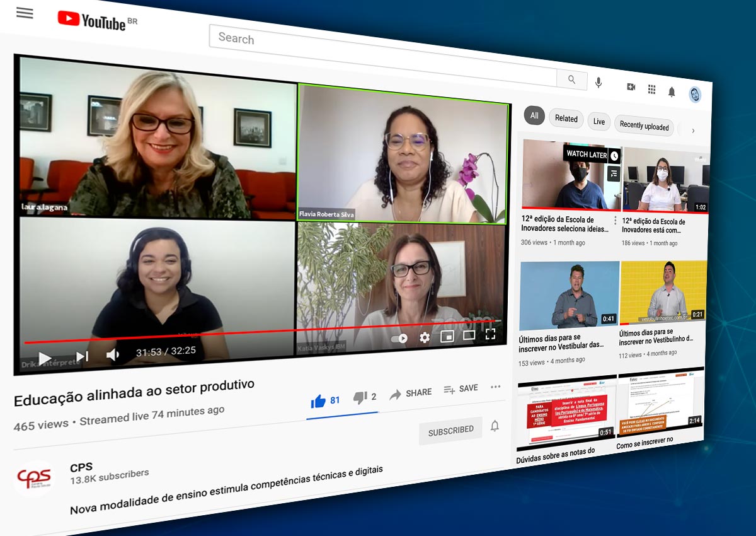This screenshot has height=536, width=756.
Task: Open the create video camera icon
Action: click(x=631, y=87)
